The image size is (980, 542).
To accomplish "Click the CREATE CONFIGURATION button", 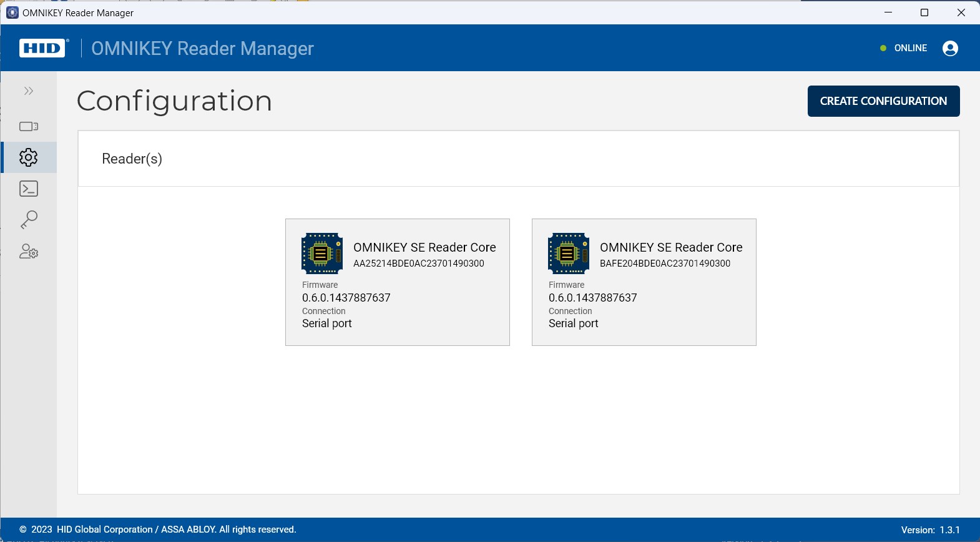I will tap(883, 101).
